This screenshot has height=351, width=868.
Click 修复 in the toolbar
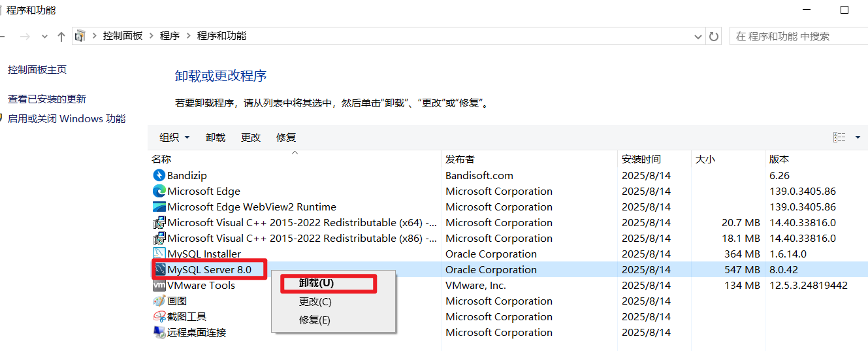click(286, 137)
